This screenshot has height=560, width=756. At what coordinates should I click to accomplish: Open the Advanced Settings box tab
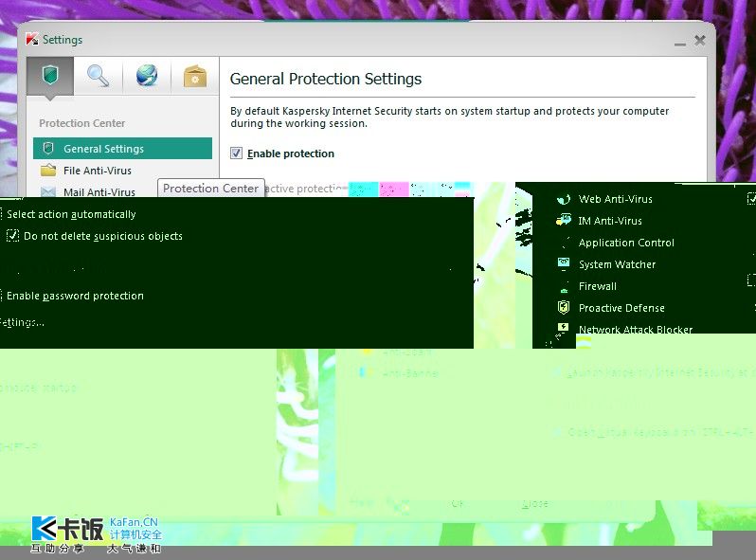[195, 76]
